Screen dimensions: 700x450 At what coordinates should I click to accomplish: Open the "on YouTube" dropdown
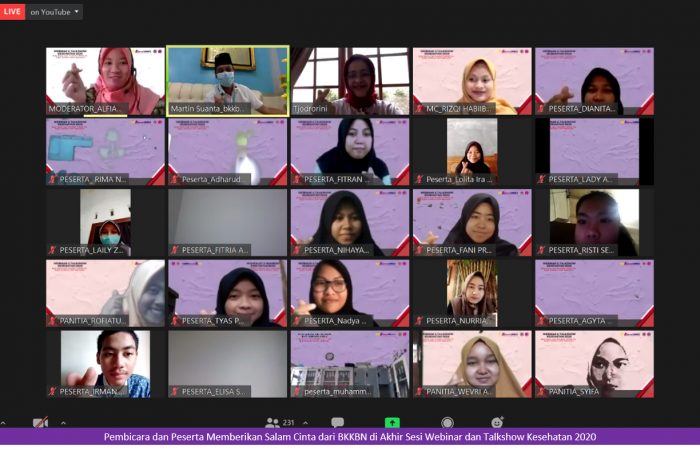point(55,12)
